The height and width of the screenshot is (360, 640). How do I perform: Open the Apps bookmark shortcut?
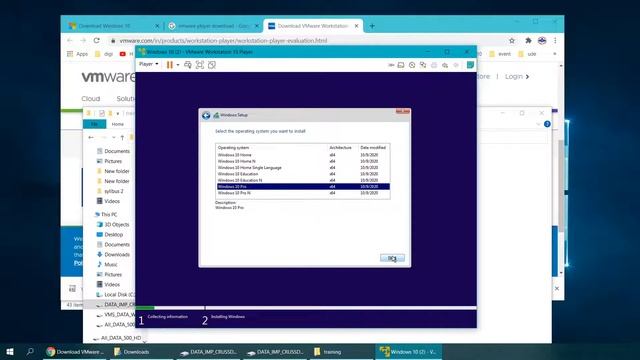(x=78, y=54)
